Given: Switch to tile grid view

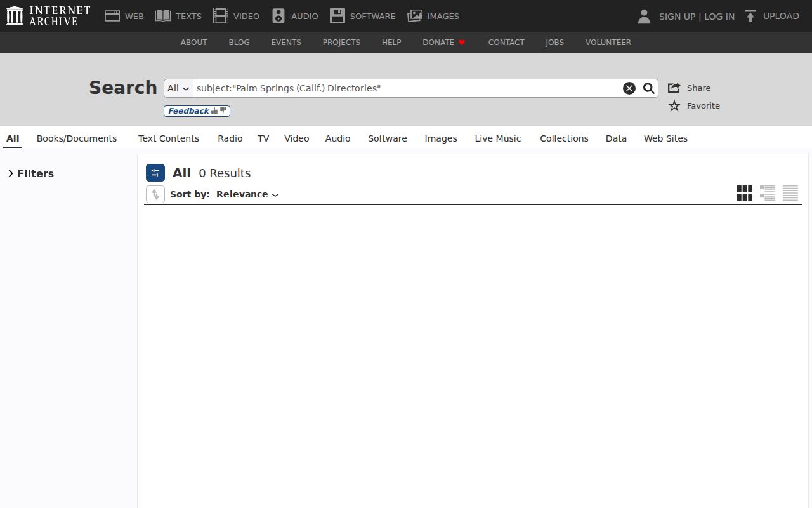Looking at the screenshot, I should tap(745, 193).
